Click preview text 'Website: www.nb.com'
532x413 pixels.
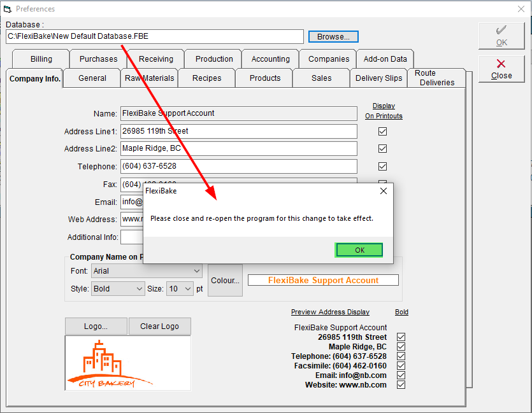(346, 385)
